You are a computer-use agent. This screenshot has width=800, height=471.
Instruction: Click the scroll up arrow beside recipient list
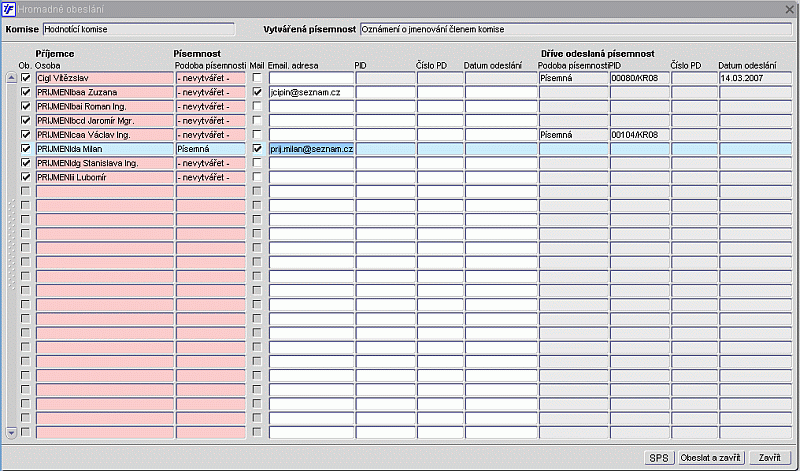click(11, 78)
